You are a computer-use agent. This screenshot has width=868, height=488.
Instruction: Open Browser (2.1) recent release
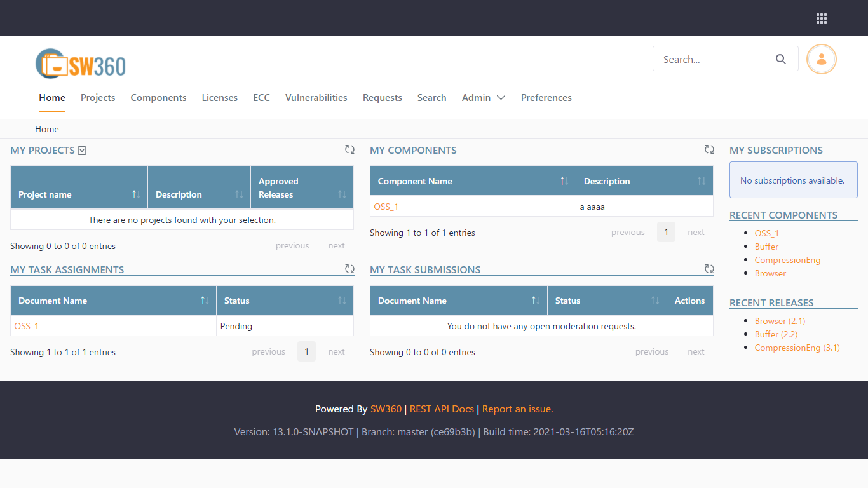780,321
